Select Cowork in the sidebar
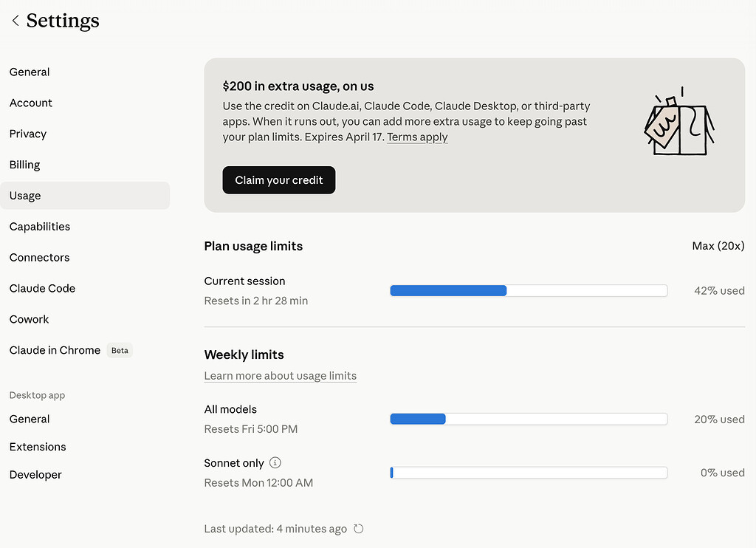The width and height of the screenshot is (756, 548). (29, 319)
